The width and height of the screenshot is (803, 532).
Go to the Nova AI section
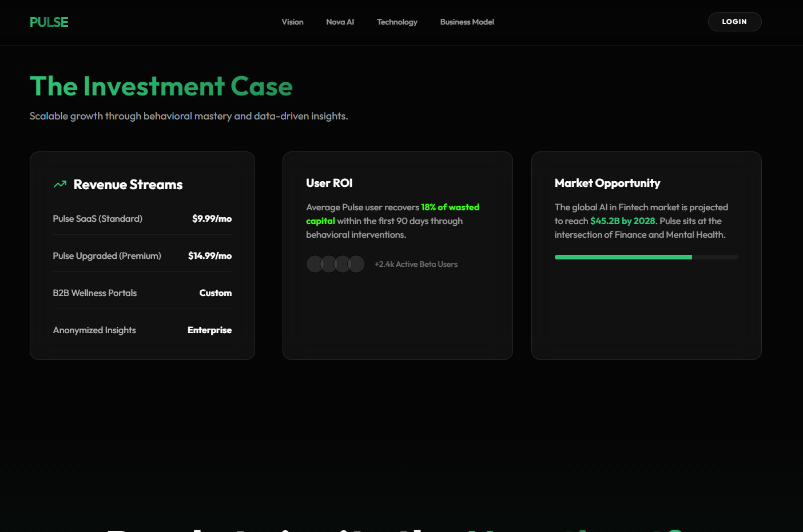340,22
